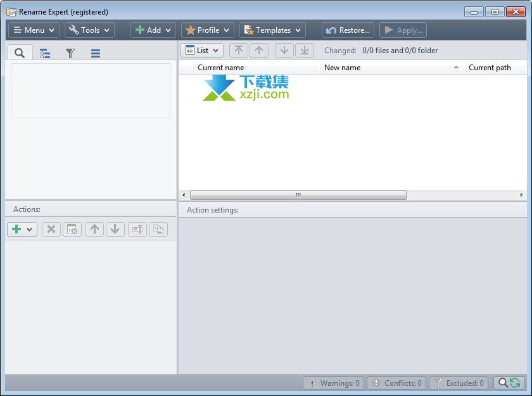Move selected file up one position
This screenshot has height=396, width=532.
259,51
